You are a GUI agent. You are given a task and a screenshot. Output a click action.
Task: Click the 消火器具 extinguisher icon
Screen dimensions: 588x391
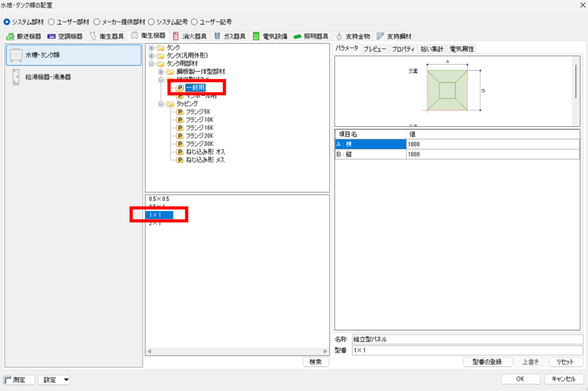coord(176,36)
